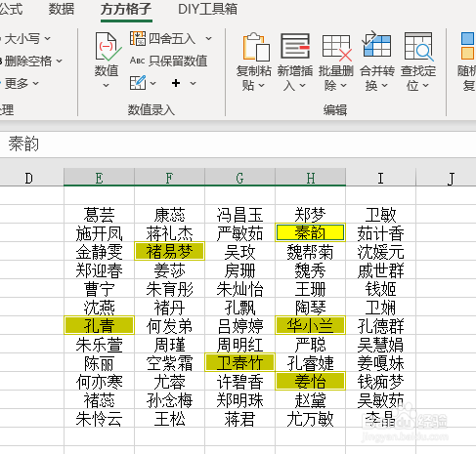Click cell containing 郑迎春
The height and width of the screenshot is (454, 476).
(x=99, y=269)
